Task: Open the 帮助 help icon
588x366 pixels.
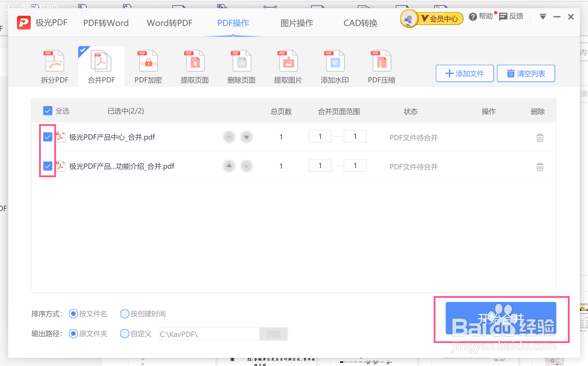Action: click(x=473, y=17)
